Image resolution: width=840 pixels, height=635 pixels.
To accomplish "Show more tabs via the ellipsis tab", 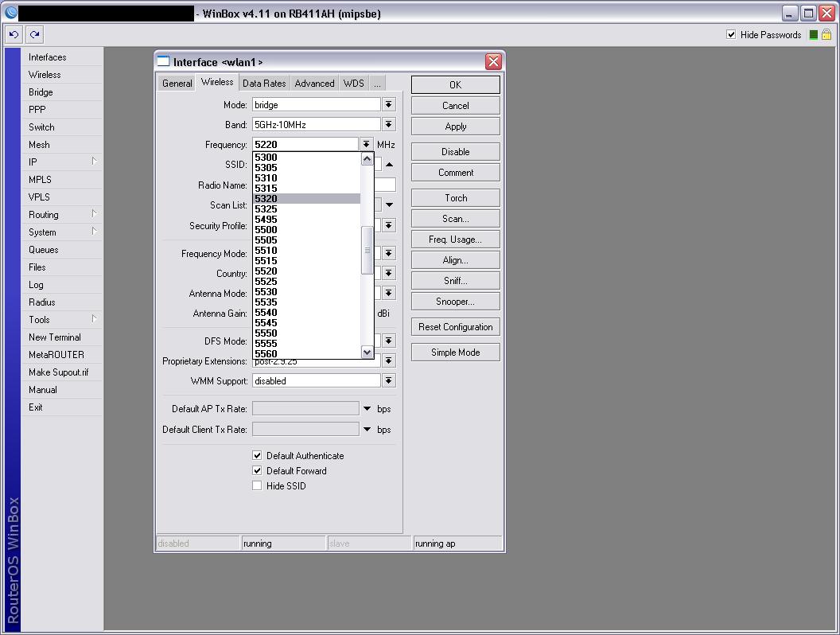I will pyautogui.click(x=377, y=83).
